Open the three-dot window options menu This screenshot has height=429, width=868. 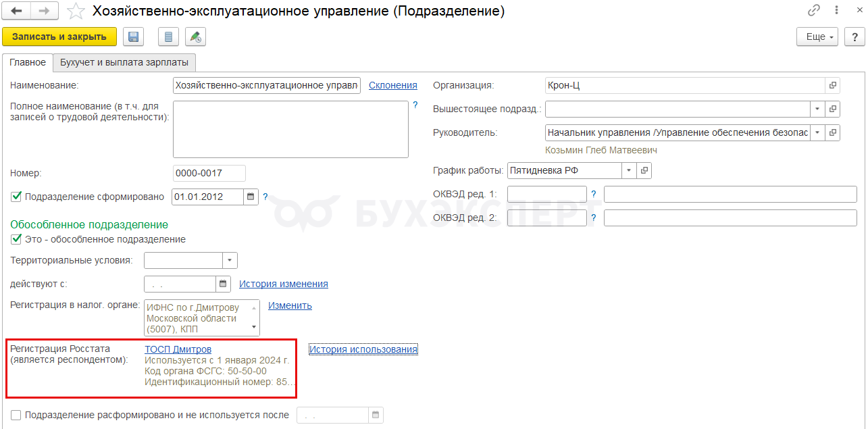click(835, 11)
